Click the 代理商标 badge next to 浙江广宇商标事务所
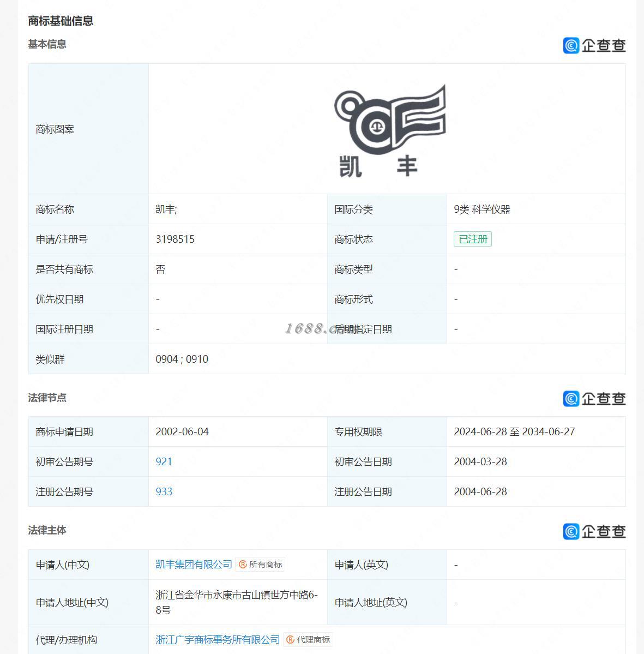 click(308, 639)
